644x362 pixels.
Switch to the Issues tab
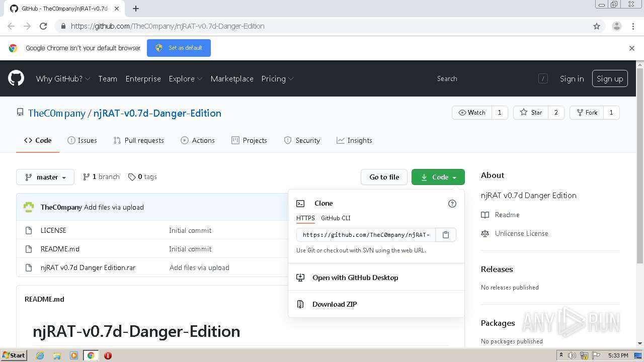(82, 140)
